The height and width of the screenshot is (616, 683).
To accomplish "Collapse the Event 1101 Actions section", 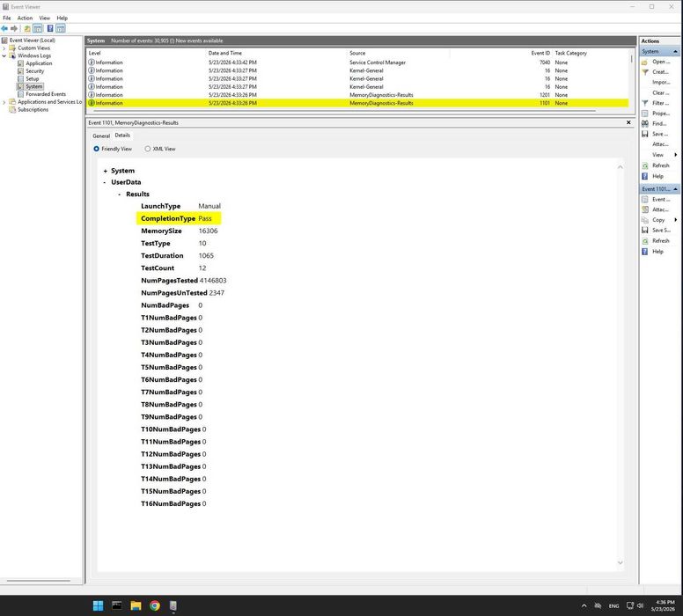I will point(675,189).
